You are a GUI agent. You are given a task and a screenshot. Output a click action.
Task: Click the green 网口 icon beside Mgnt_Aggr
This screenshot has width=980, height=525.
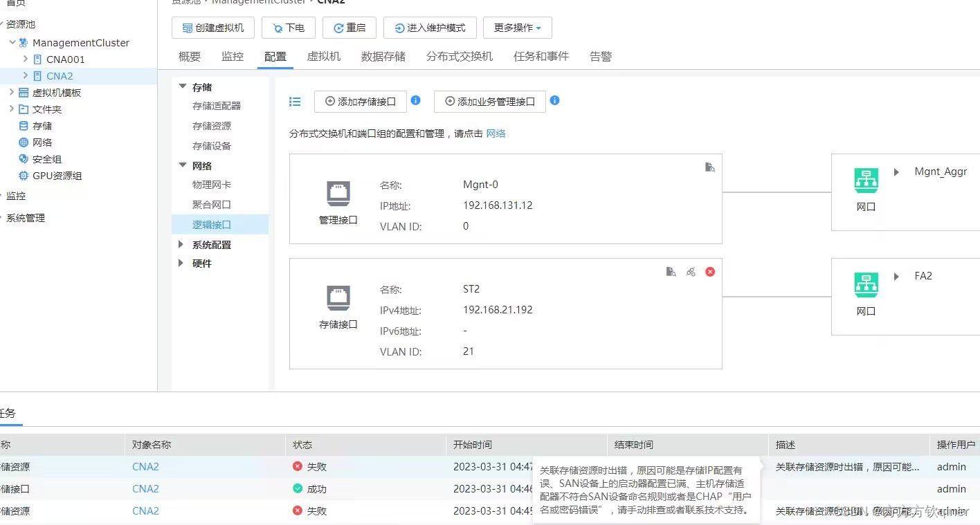(x=866, y=181)
